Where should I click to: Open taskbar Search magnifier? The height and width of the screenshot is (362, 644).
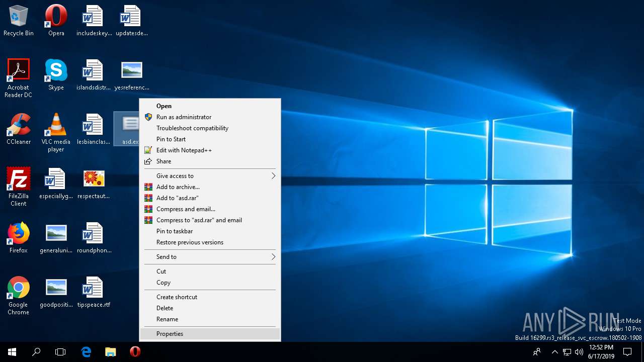[x=36, y=352]
